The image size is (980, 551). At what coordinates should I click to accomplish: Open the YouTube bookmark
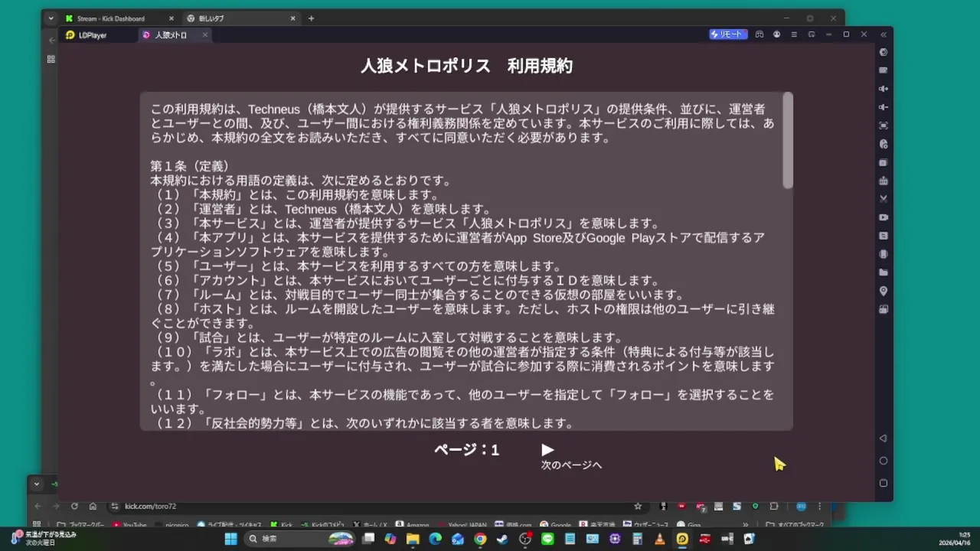[129, 525]
